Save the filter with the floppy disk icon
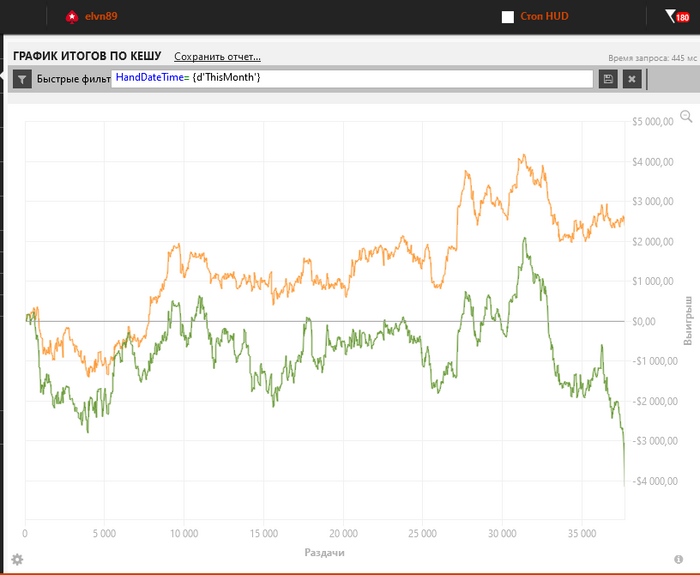The height and width of the screenshot is (575, 700). pyautogui.click(x=608, y=79)
